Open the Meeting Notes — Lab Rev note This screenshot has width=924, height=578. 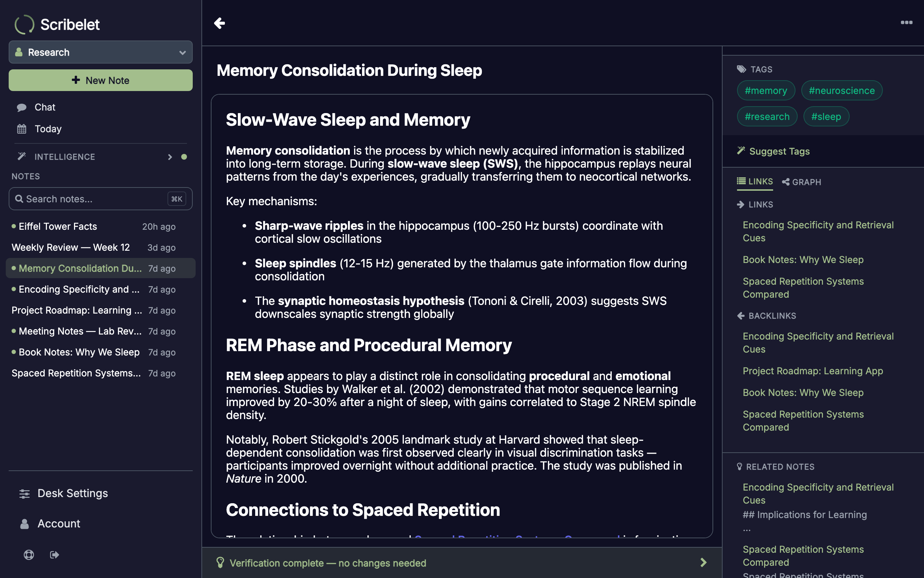pyautogui.click(x=101, y=331)
